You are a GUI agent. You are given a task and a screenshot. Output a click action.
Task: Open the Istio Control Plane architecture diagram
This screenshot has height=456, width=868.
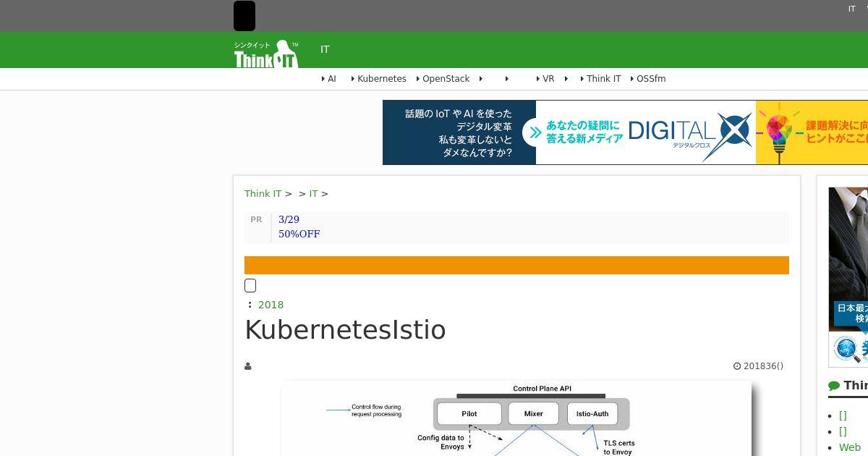pyautogui.click(x=516, y=418)
